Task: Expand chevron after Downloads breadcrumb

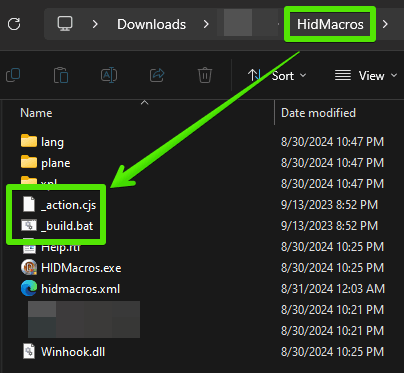Action: pyautogui.click(x=206, y=24)
